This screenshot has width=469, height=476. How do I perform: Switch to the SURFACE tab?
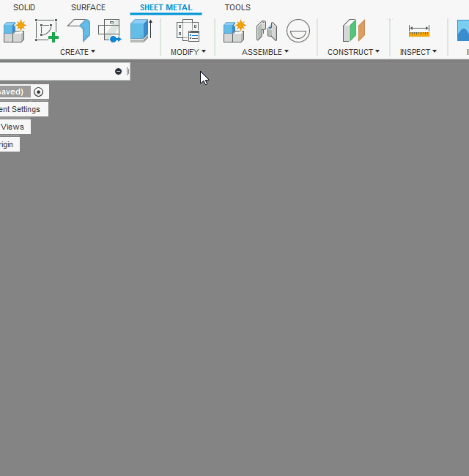[88, 7]
